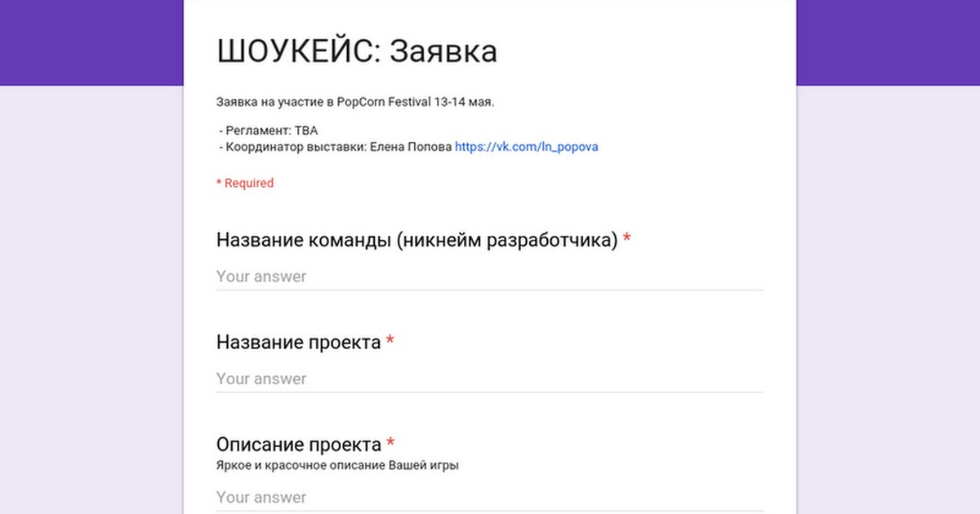Click red asterisk beside Название команды
This screenshot has height=514, width=980.
[627, 240]
